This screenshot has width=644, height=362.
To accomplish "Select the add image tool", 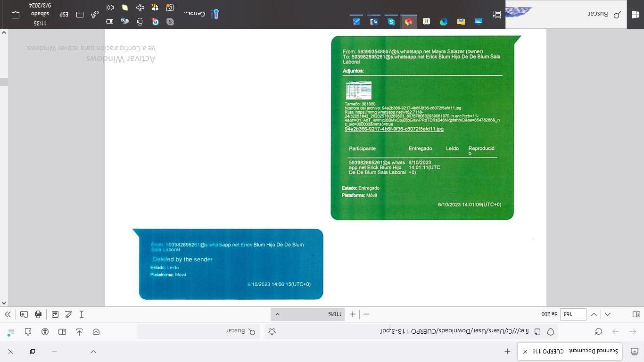I will click(x=55, y=314).
